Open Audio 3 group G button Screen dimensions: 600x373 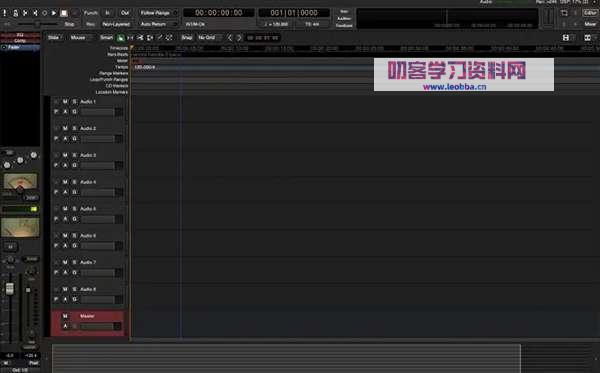coord(74,165)
